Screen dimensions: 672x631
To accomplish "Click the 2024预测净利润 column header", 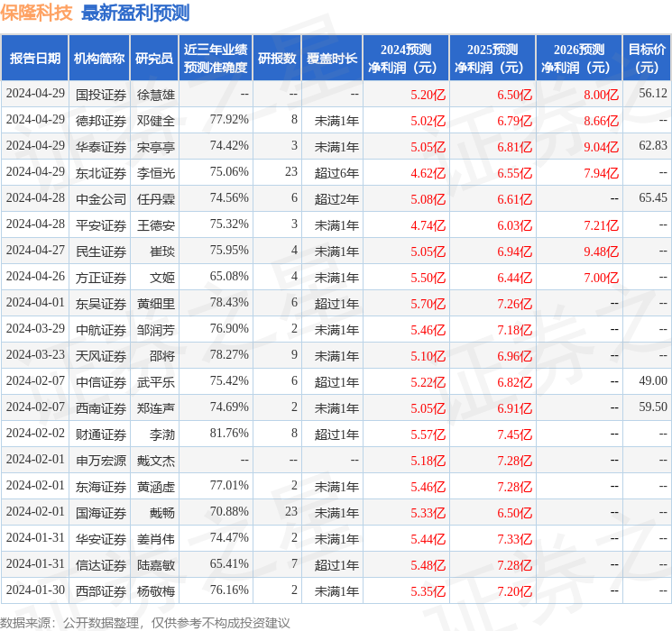I will [x=406, y=58].
